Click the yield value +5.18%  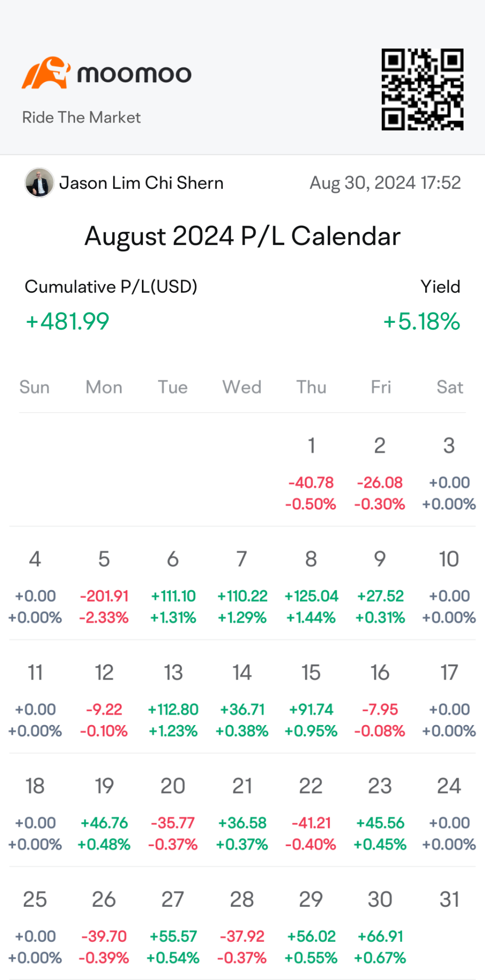(421, 321)
